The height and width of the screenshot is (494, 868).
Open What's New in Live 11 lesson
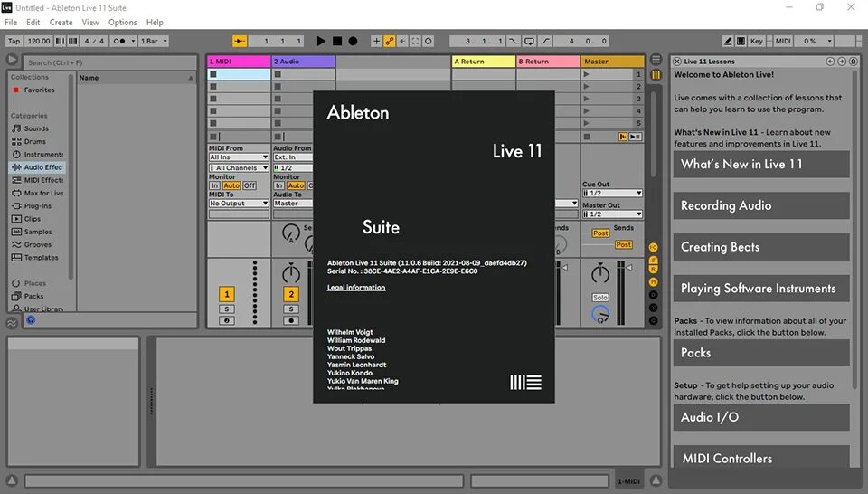[x=761, y=164]
